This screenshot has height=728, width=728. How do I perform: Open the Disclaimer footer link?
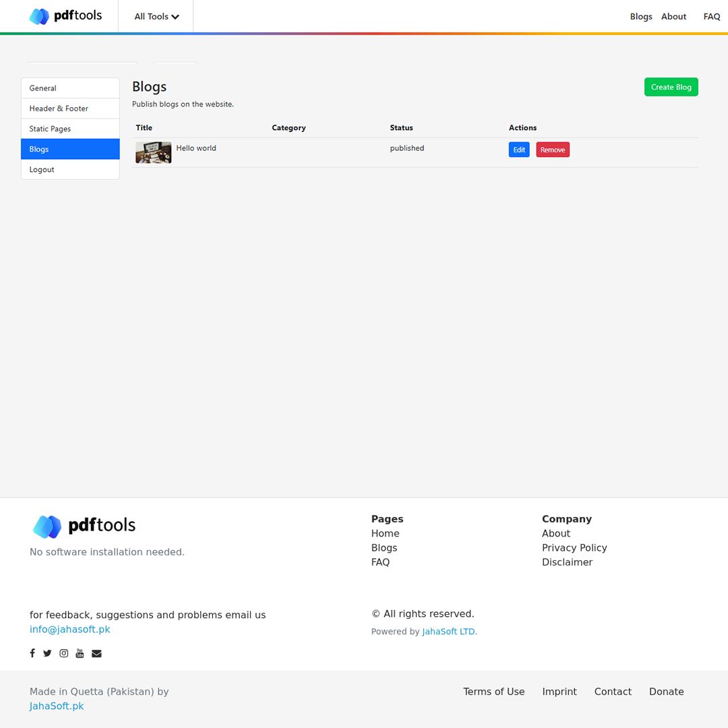(x=567, y=562)
